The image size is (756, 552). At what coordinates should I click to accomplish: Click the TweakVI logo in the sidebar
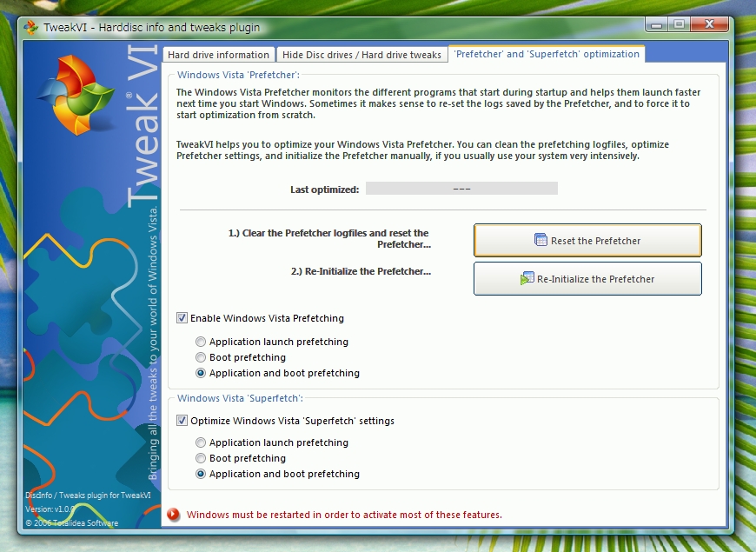pyautogui.click(x=76, y=95)
